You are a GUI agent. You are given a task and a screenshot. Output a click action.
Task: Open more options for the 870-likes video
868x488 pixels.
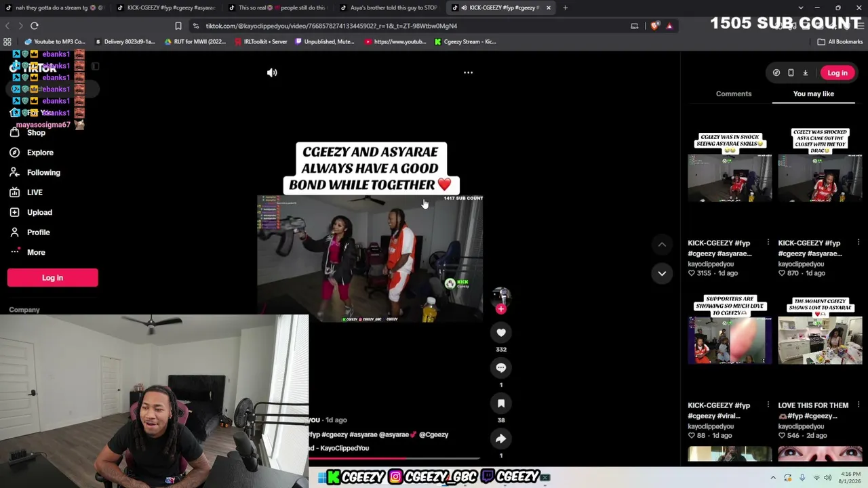point(859,243)
